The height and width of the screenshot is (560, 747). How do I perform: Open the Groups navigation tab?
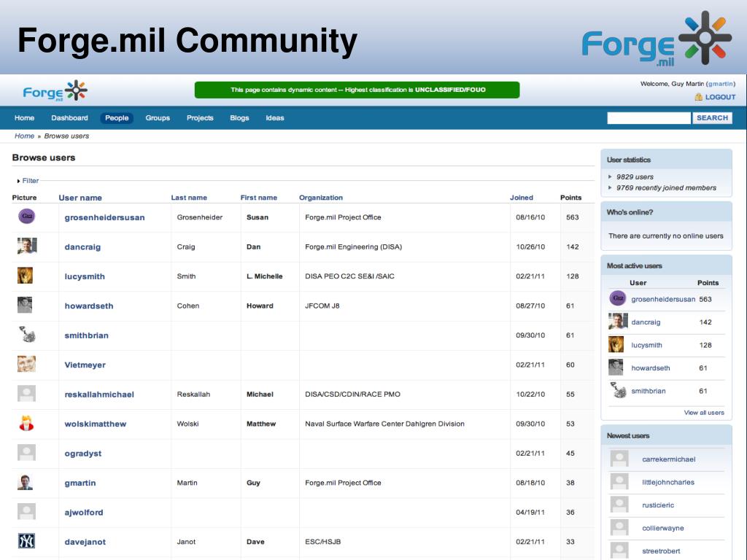(158, 118)
